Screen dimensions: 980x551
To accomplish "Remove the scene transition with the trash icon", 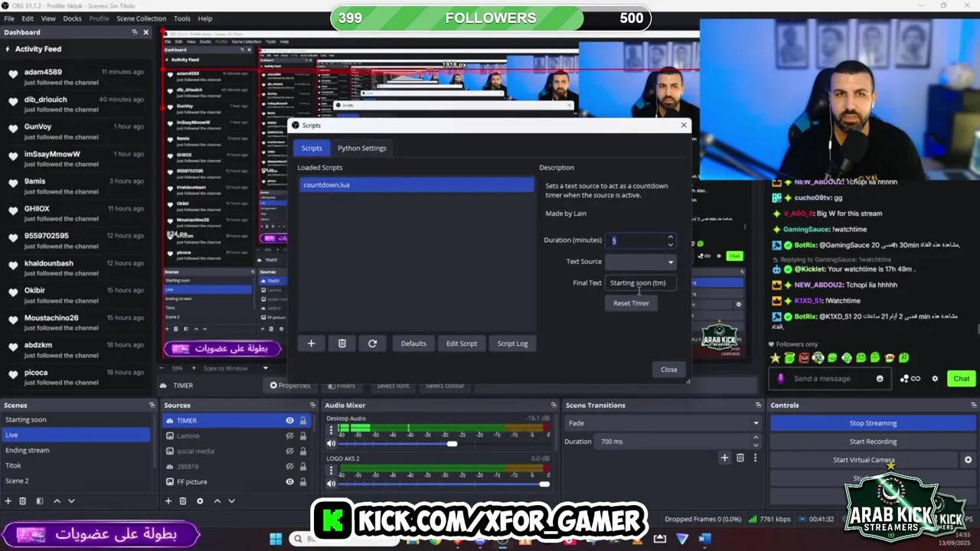I will tap(740, 458).
